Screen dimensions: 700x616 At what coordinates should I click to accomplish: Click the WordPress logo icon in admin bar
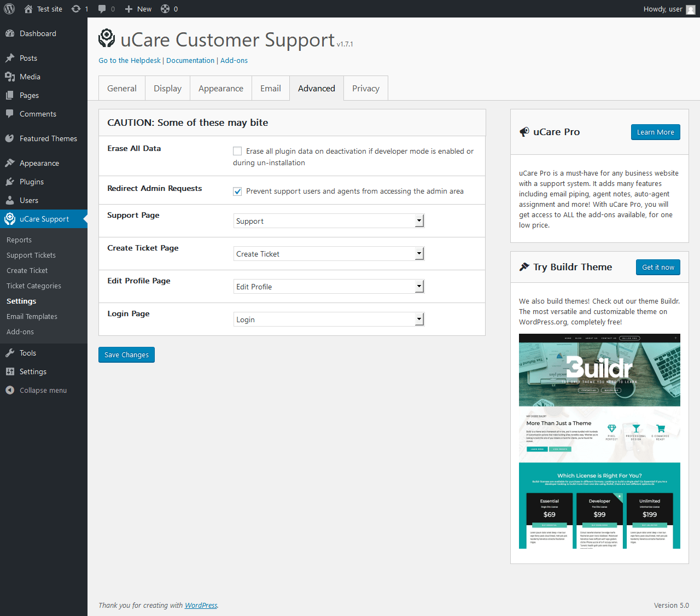pos(9,9)
